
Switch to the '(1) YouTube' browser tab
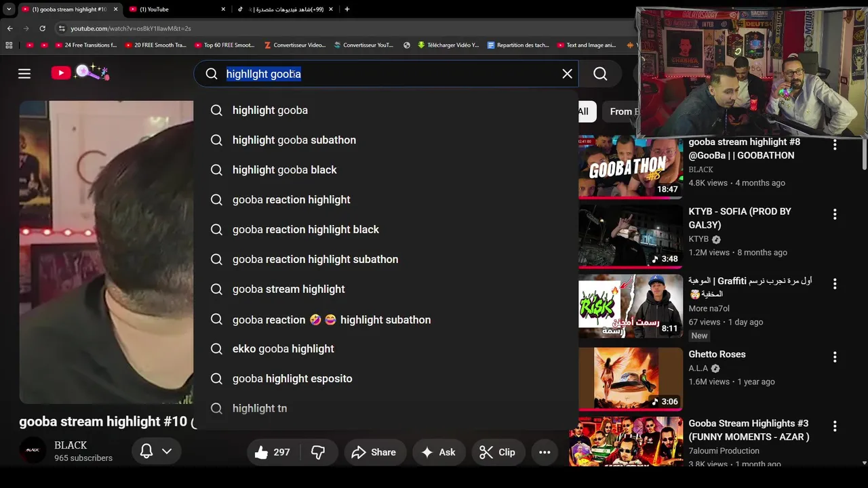coord(176,9)
